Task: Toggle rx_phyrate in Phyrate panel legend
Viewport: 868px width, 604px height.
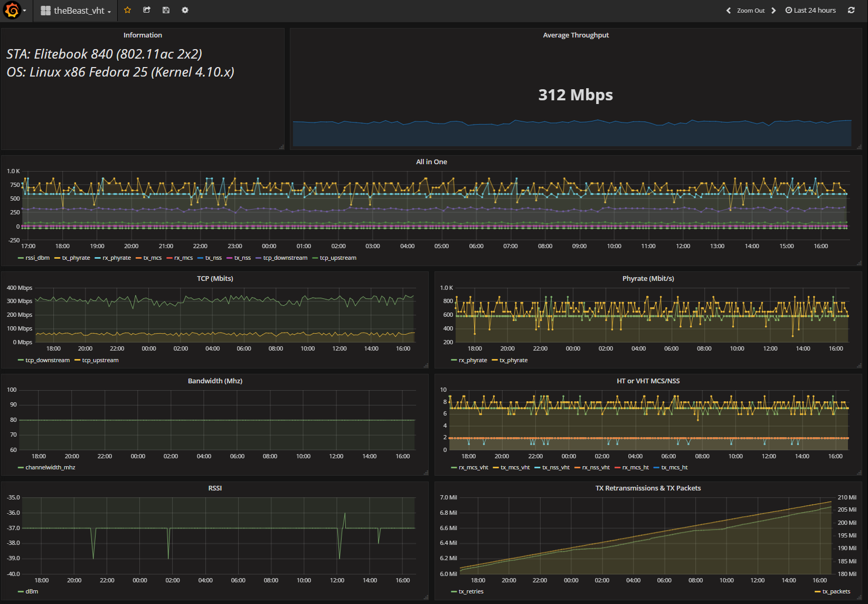Action: click(473, 360)
